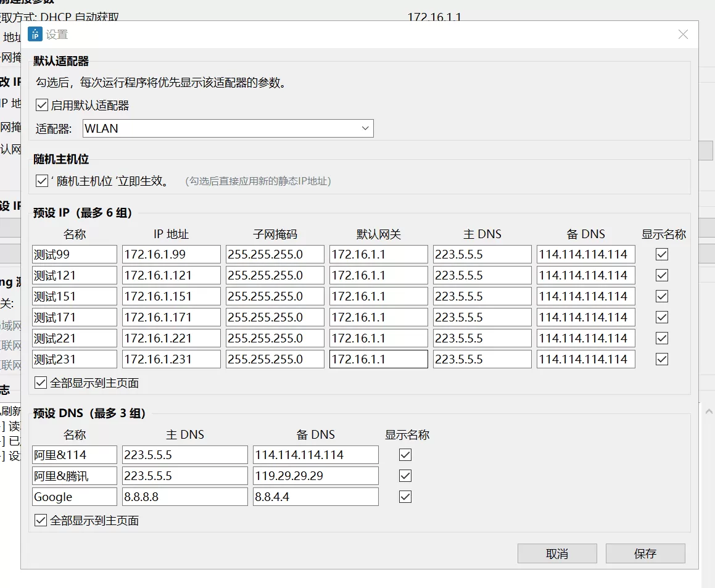Viewport: 715px width, 588px height.
Task: Click the 保存 button
Action: point(645,553)
